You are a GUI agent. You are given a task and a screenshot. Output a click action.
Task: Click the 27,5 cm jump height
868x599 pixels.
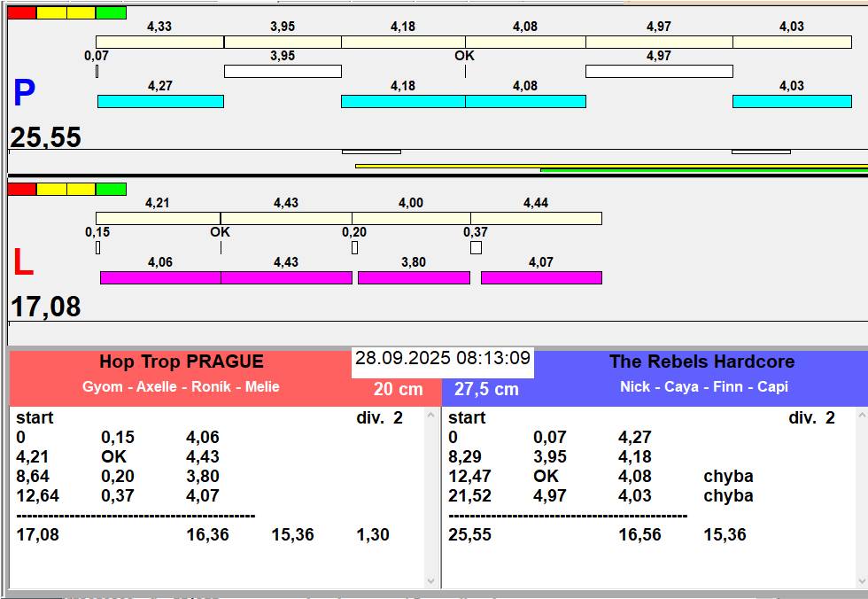pos(486,389)
